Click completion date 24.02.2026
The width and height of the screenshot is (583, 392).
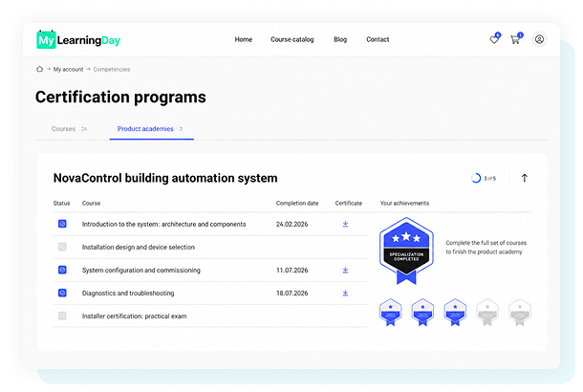click(291, 225)
